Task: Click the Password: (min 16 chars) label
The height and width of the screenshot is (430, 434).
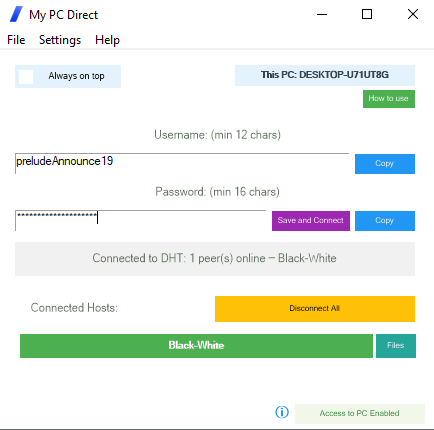Action: [217, 192]
